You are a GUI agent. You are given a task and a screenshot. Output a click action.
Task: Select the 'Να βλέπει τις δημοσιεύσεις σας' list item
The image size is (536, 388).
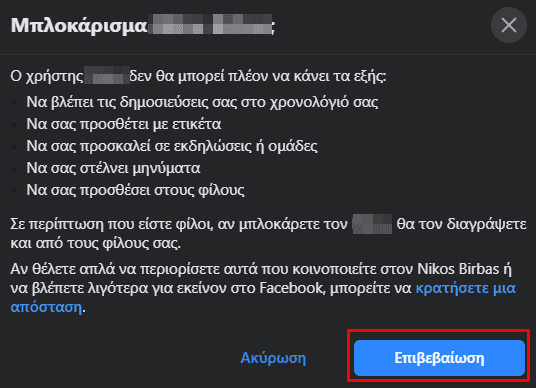[202, 102]
